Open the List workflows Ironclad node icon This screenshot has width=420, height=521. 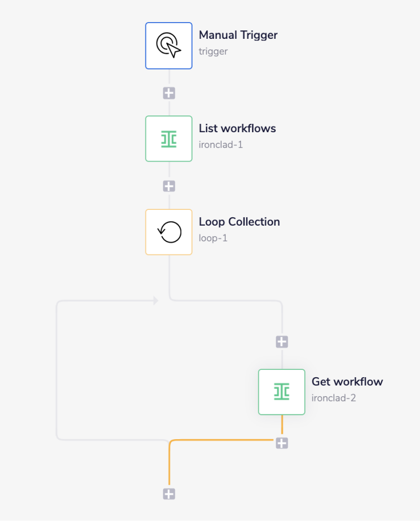[169, 139]
